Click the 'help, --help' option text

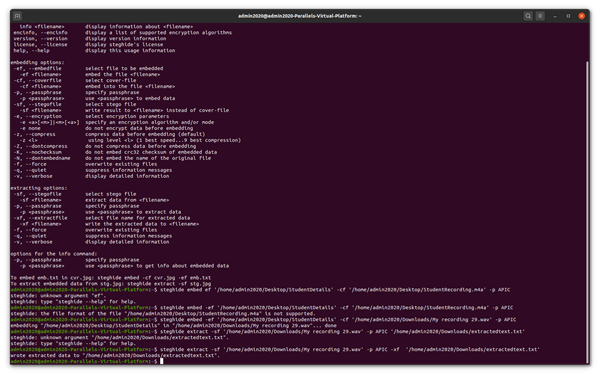click(31, 51)
